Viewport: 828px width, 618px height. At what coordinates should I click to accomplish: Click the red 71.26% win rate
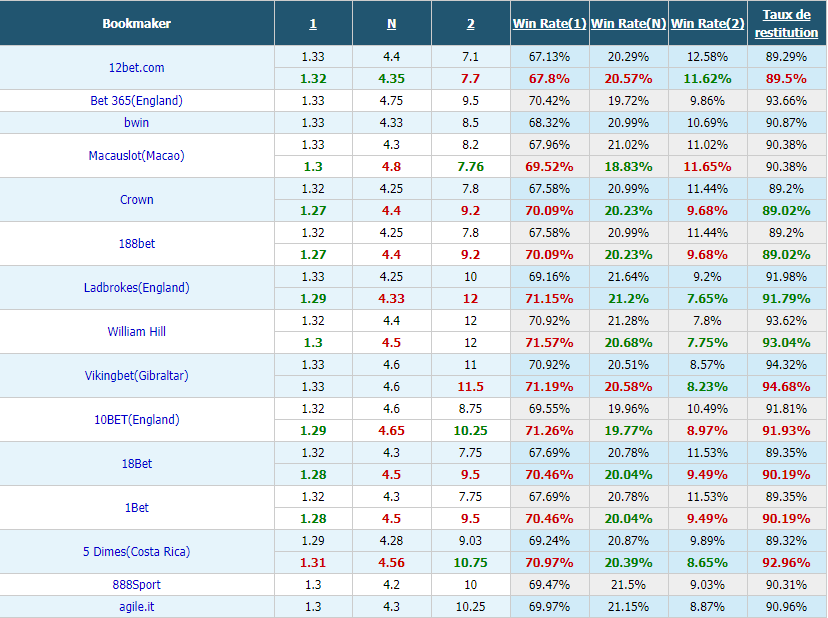point(550,430)
